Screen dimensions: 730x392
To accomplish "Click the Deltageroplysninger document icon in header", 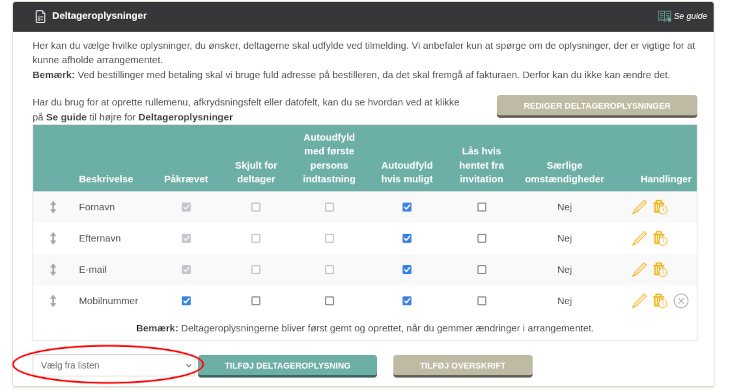I will coord(41,16).
